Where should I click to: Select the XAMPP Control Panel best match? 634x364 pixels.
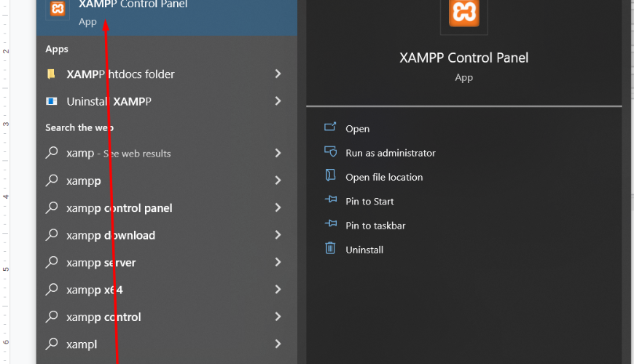coord(167,14)
